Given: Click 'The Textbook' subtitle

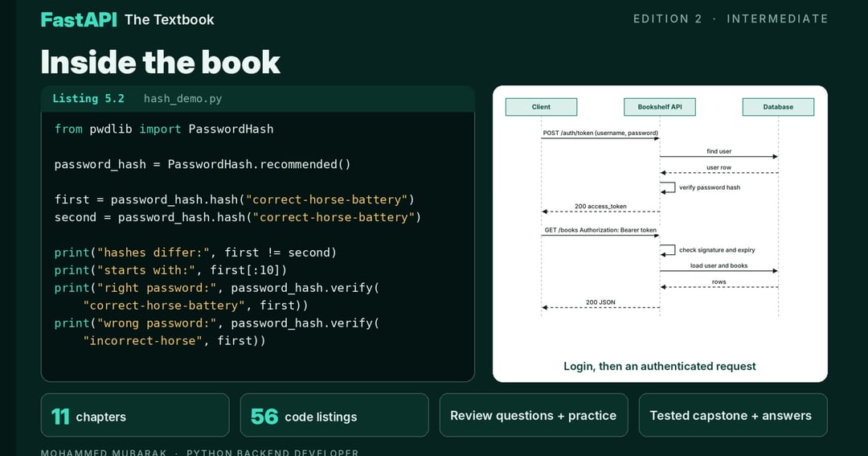Looking at the screenshot, I should tap(170, 19).
